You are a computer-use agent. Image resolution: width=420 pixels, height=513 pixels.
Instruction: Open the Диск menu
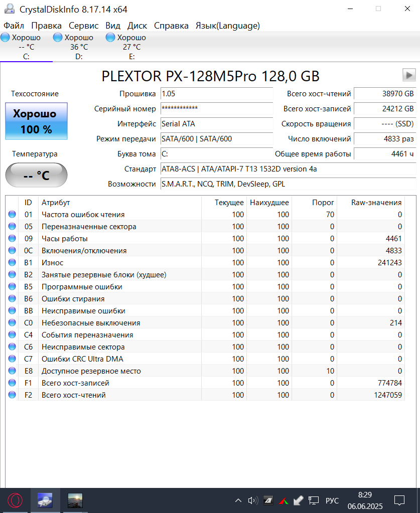click(x=137, y=26)
